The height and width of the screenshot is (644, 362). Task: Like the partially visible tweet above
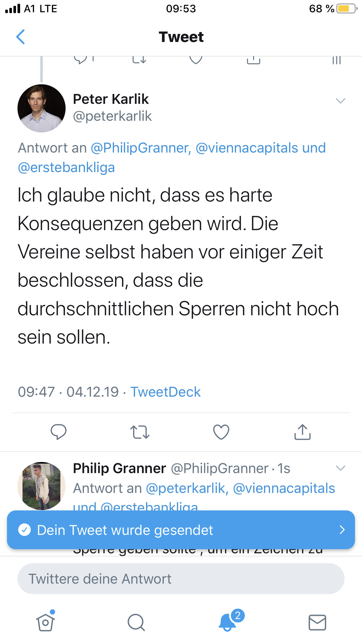pyautogui.click(x=196, y=59)
